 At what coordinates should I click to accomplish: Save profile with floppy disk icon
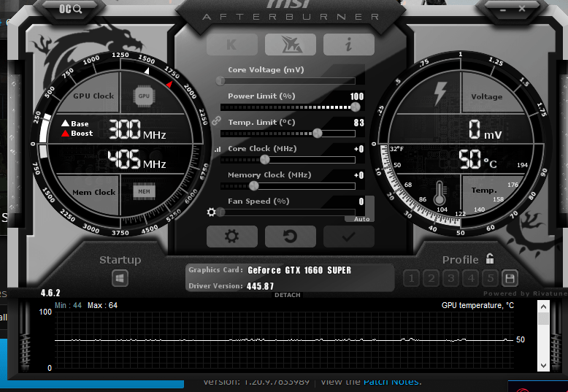(x=510, y=278)
